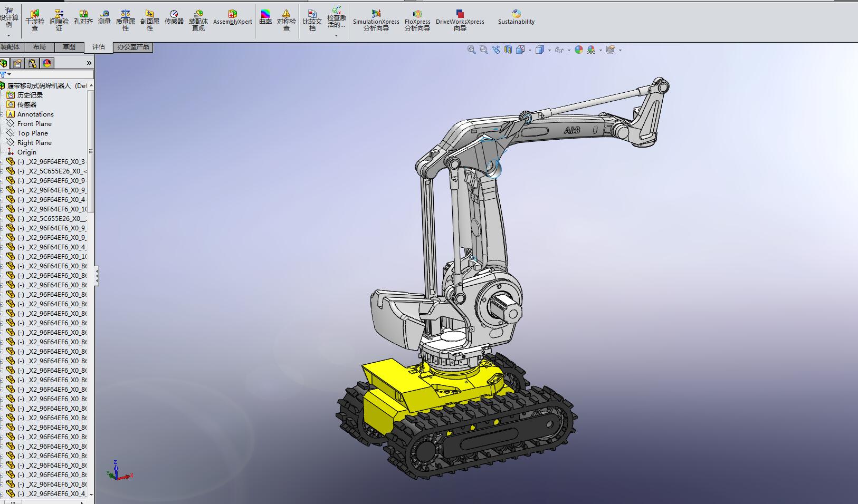Open View Settings dropdown arrow
Image resolution: width=858 pixels, height=504 pixels.
click(620, 50)
